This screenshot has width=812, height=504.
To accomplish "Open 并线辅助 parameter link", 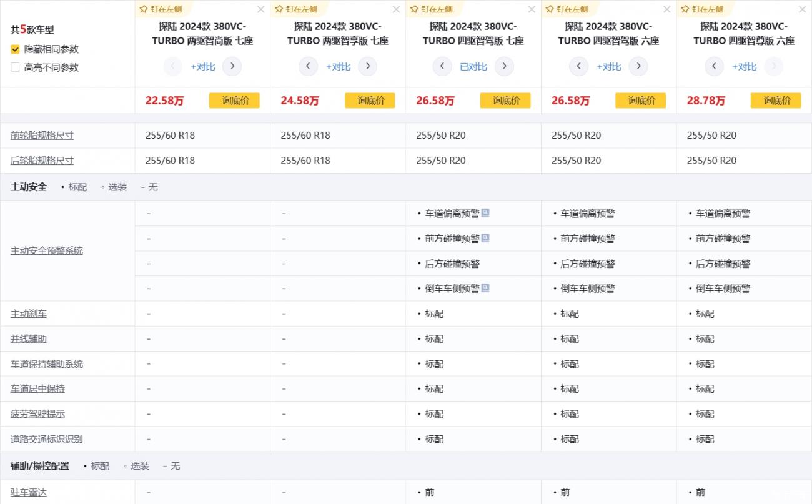I will point(29,338).
